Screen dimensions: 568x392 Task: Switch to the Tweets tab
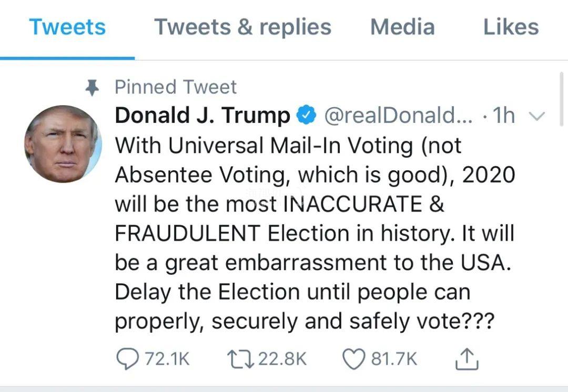pyautogui.click(x=67, y=27)
